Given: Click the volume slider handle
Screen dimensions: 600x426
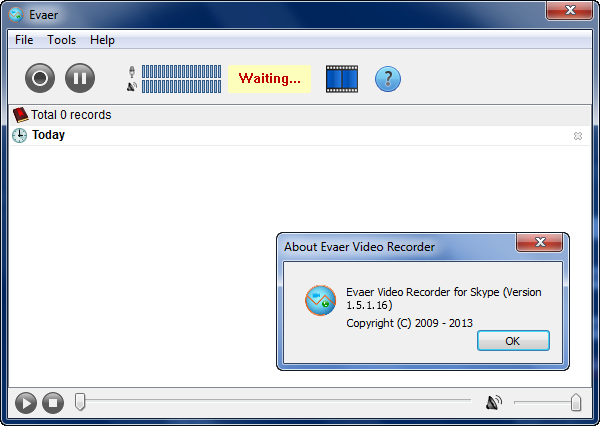Looking at the screenshot, I should pyautogui.click(x=576, y=402).
